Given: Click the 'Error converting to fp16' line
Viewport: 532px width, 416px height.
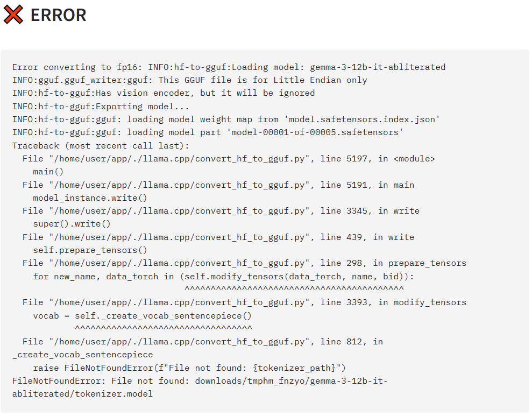Looking at the screenshot, I should click(229, 67).
